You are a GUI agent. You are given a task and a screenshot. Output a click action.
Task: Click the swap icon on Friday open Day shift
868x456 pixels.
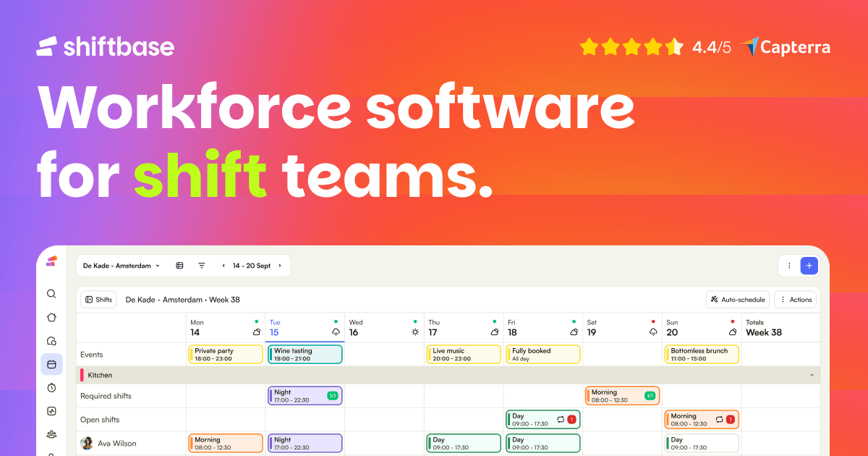pyautogui.click(x=560, y=419)
